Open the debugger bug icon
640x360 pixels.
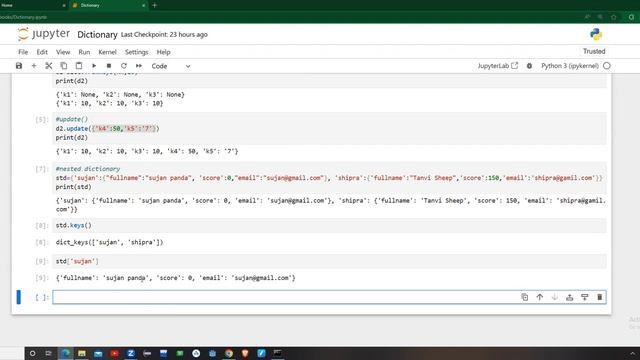[x=529, y=66]
